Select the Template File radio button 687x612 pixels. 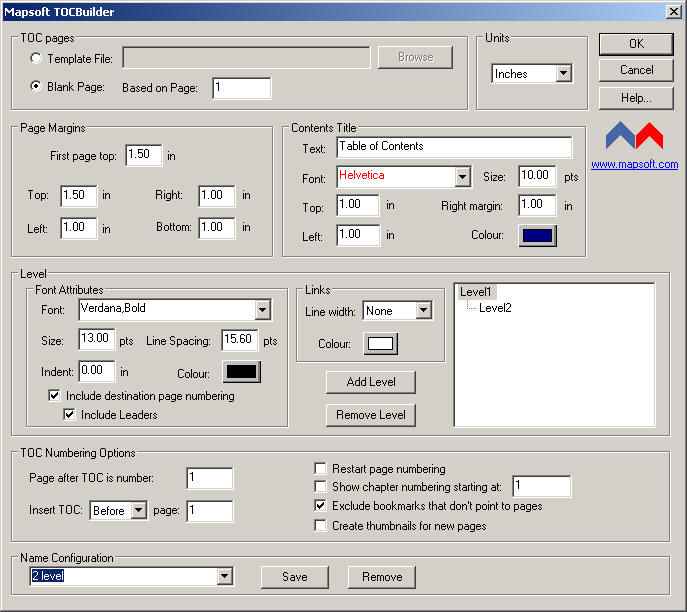coord(37,58)
